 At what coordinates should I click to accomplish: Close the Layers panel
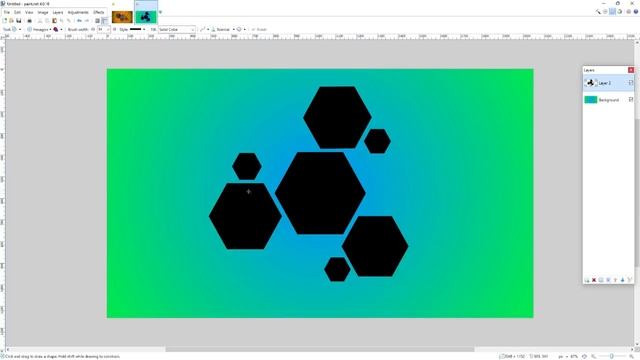point(631,70)
